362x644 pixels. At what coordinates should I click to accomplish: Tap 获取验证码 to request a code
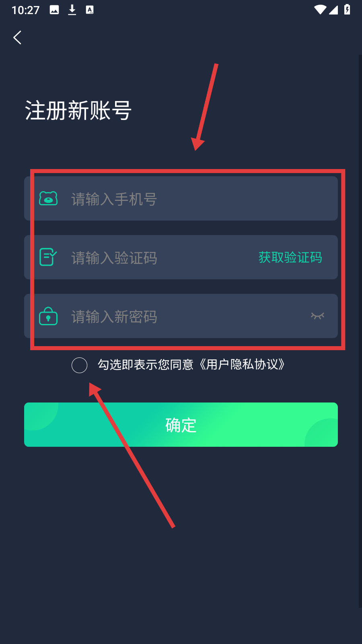[290, 257]
